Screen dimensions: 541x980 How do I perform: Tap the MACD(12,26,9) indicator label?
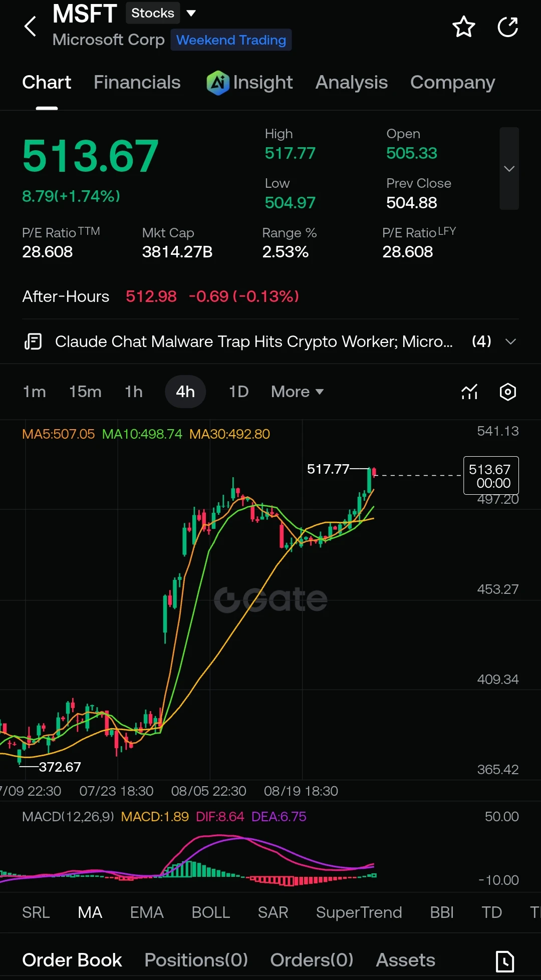(68, 817)
